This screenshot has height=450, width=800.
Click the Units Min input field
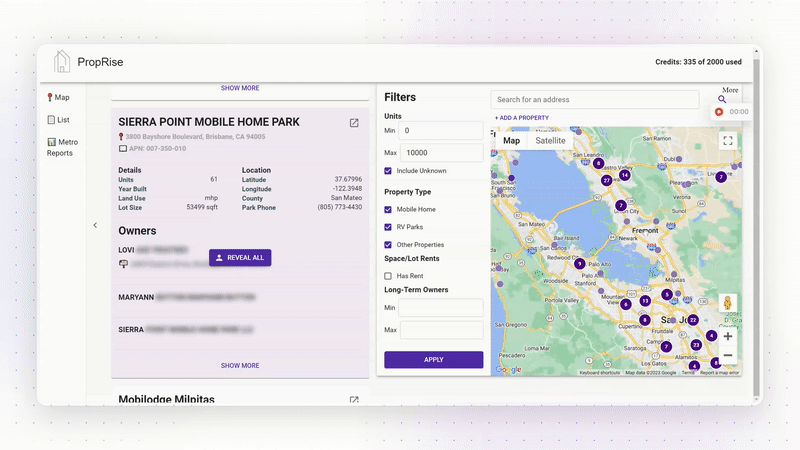(x=441, y=131)
